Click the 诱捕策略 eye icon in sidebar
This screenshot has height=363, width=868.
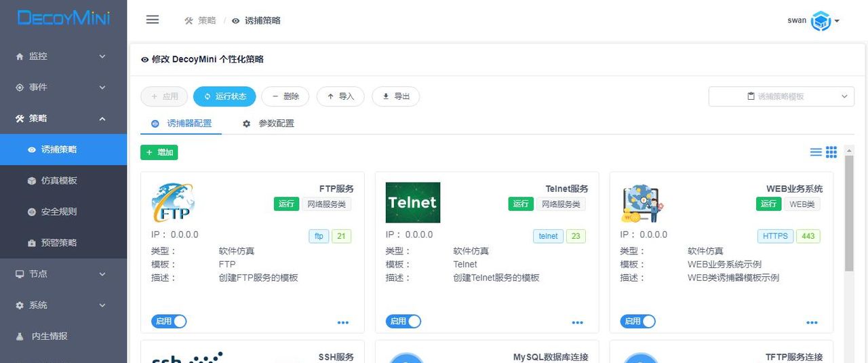pyautogui.click(x=32, y=149)
